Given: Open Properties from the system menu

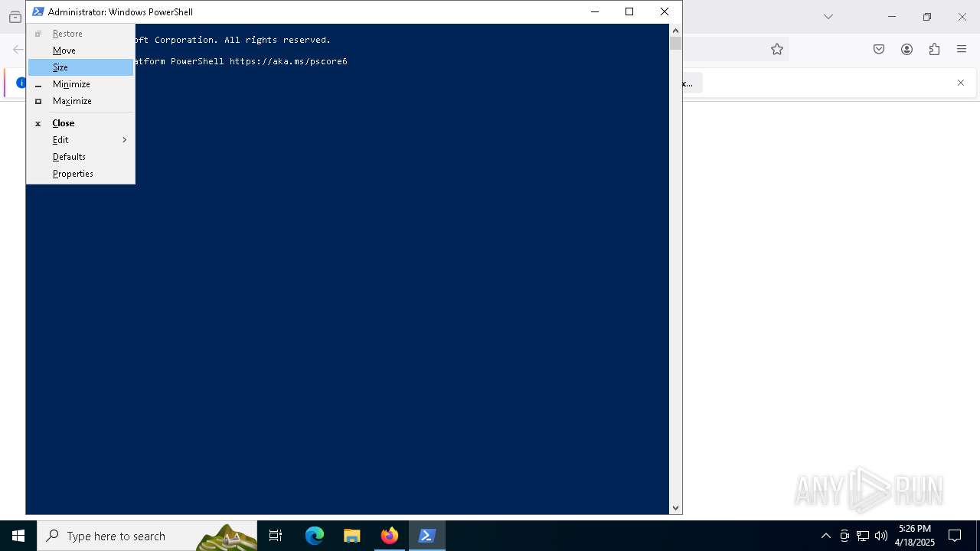Looking at the screenshot, I should (80, 174).
